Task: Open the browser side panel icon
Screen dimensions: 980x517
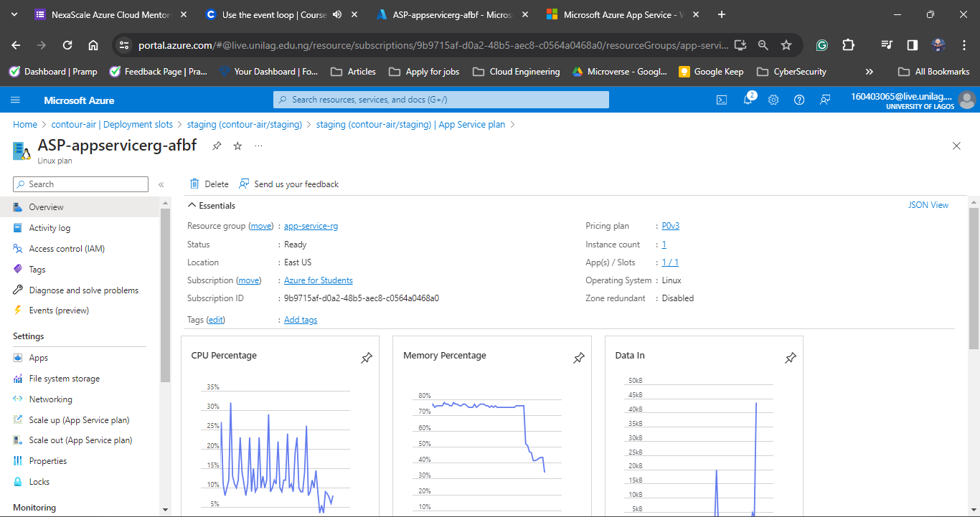Action: pos(913,45)
